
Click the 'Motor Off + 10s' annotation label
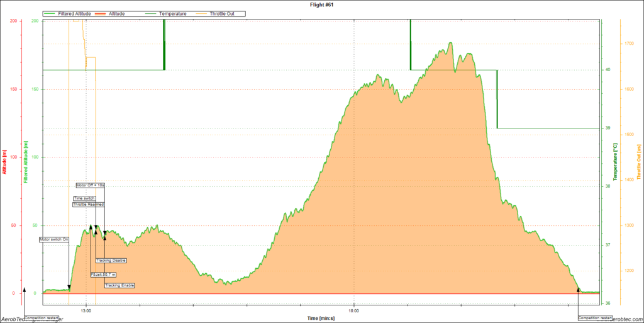coord(90,186)
